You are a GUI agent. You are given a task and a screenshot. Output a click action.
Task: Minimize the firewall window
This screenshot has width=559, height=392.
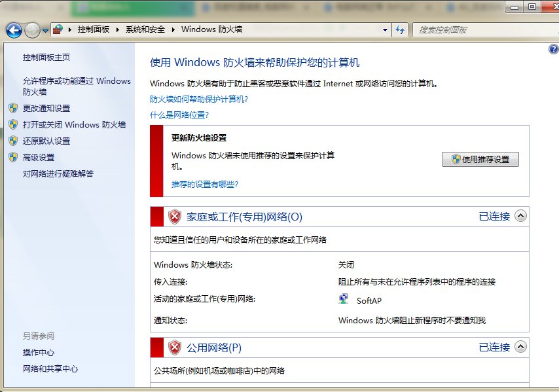click(x=514, y=7)
